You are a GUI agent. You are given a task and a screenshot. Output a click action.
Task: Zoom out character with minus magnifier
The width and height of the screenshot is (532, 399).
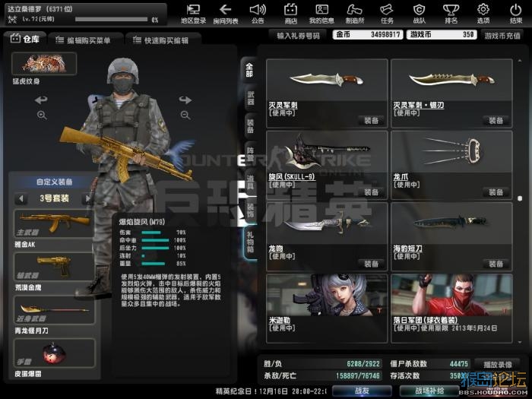pos(185,115)
